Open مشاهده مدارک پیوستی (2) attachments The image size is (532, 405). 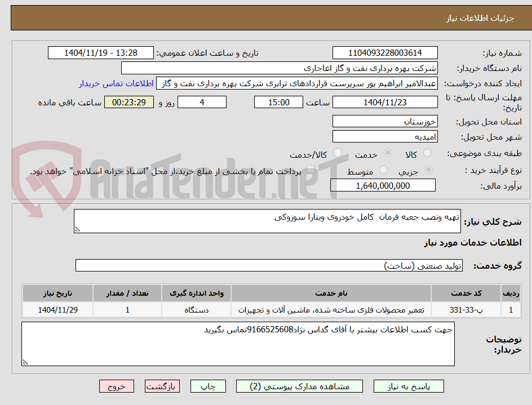pyautogui.click(x=299, y=386)
